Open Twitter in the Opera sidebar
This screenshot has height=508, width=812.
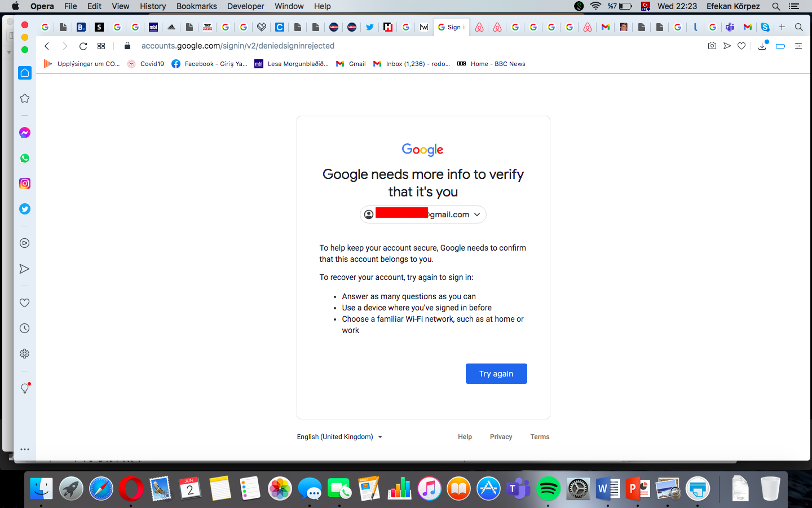(x=25, y=209)
